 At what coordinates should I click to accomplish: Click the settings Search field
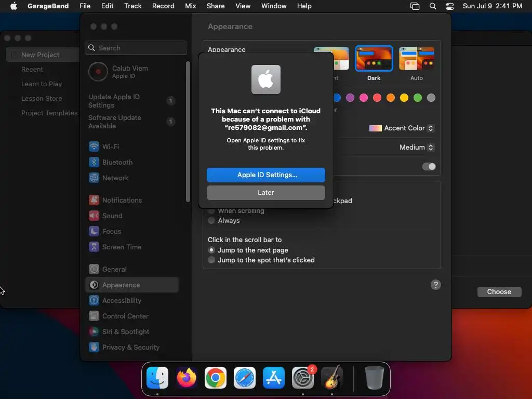[x=136, y=48]
